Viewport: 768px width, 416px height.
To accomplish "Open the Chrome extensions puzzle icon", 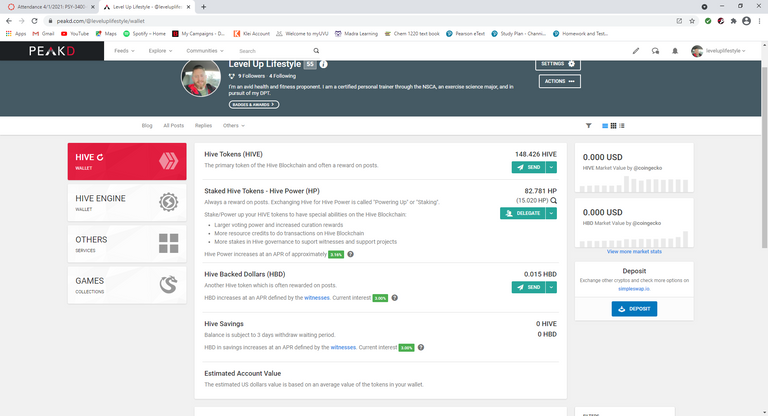I will (733, 21).
